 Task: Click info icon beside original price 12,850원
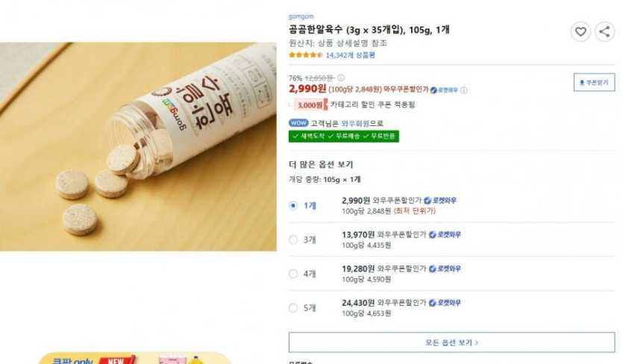tap(341, 78)
